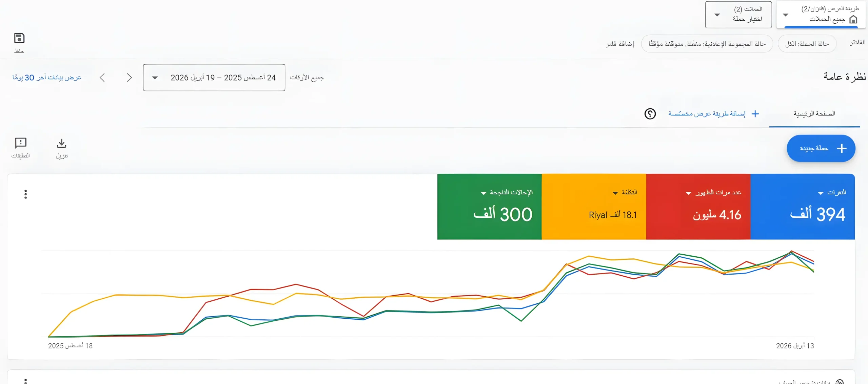Screen dimensions: 868x384
Task: Expand the conversions (الإحالات الناجحة) metric dropdown
Action: (x=484, y=193)
